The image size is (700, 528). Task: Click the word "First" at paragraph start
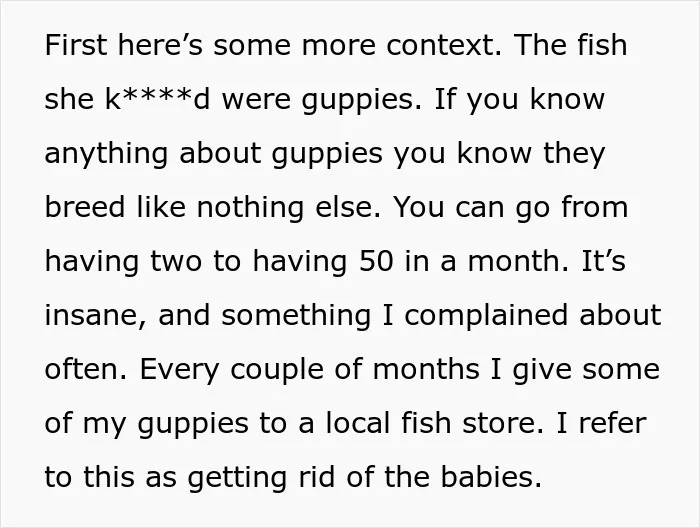point(76,45)
